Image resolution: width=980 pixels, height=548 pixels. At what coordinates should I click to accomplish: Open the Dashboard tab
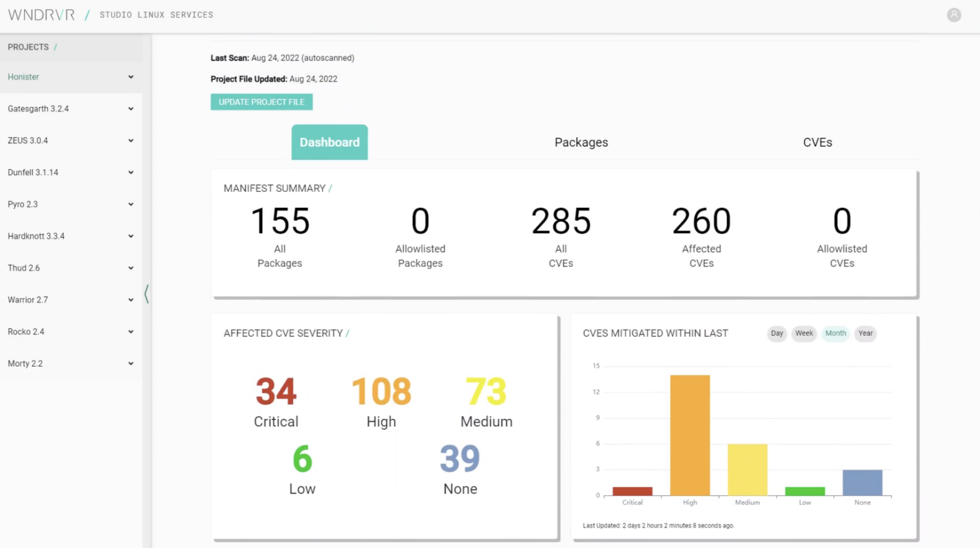[x=330, y=143]
